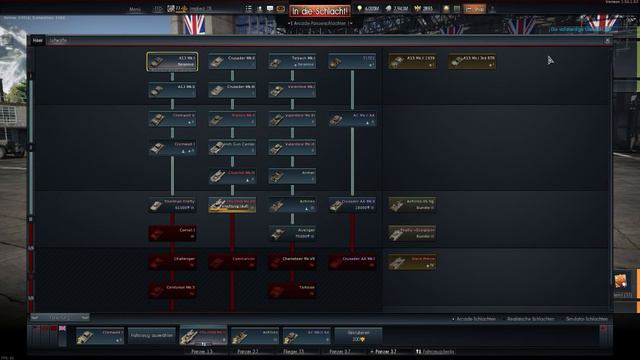The image size is (640, 360).
Task: Select the Avenger tank card
Action: (292, 233)
